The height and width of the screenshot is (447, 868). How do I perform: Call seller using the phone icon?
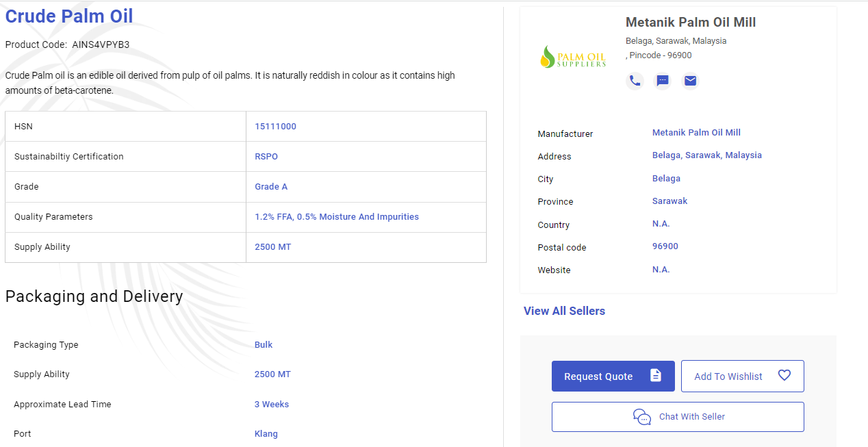tap(635, 81)
